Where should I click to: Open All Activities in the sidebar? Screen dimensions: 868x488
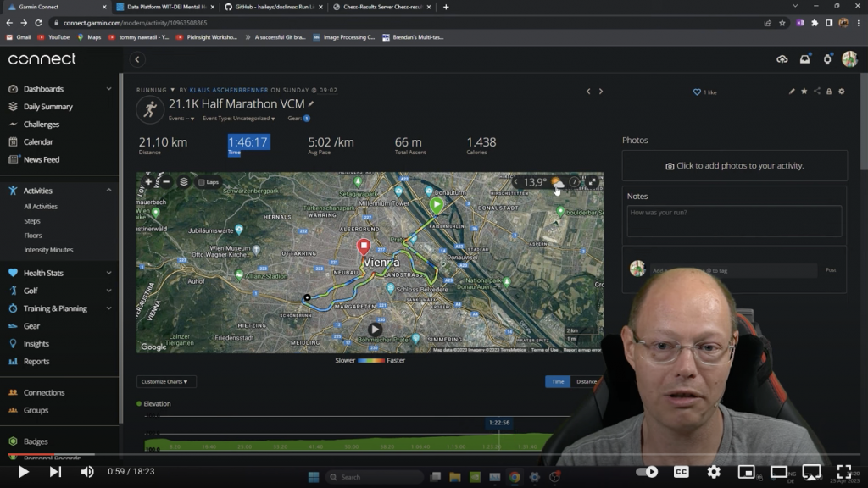[x=41, y=207]
